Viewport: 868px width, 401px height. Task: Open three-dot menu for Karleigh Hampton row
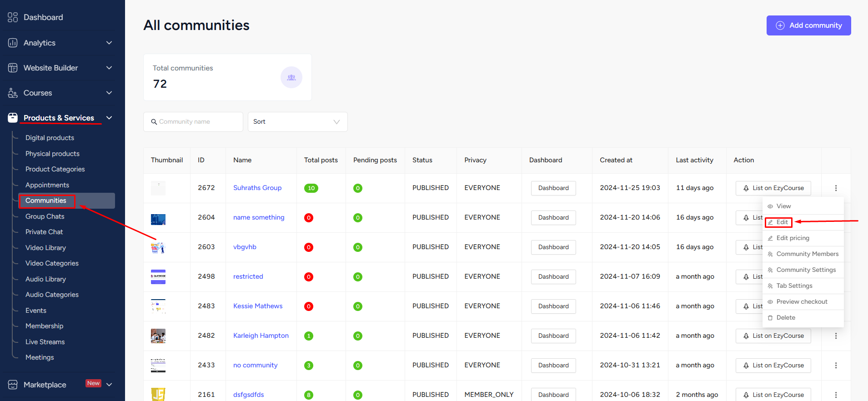pyautogui.click(x=836, y=336)
